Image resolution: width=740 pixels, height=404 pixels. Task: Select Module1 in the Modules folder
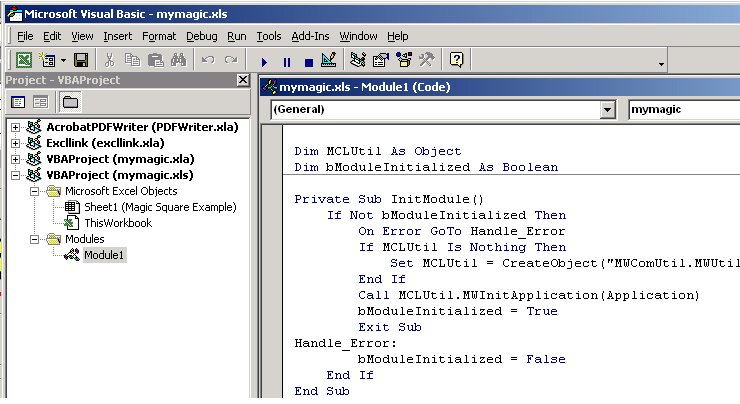point(104,255)
